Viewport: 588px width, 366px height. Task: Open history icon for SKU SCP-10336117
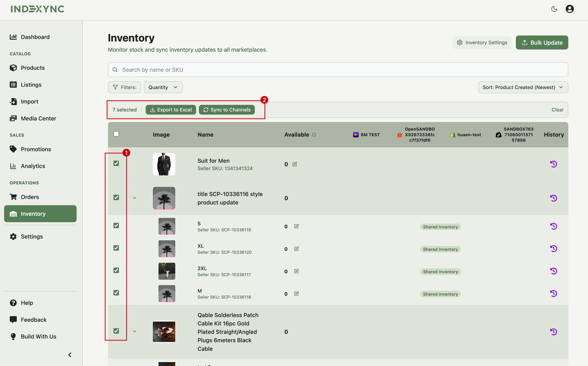pyautogui.click(x=553, y=271)
